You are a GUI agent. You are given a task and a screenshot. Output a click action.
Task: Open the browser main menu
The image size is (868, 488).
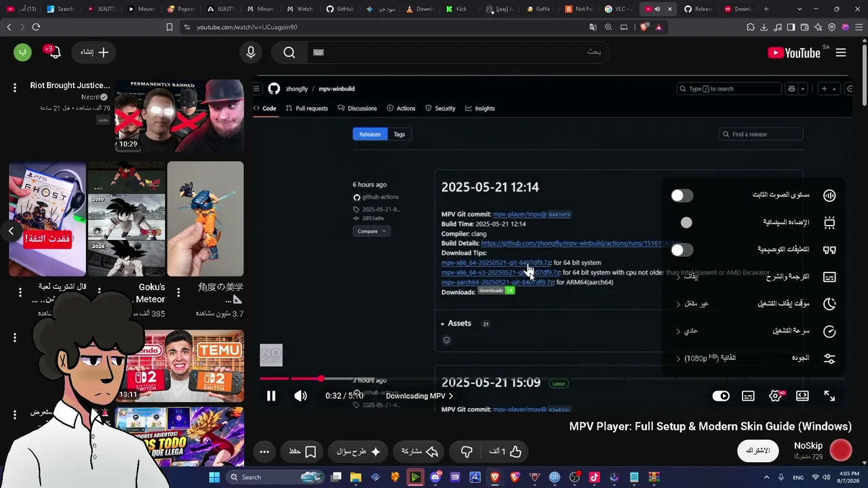coord(859,27)
